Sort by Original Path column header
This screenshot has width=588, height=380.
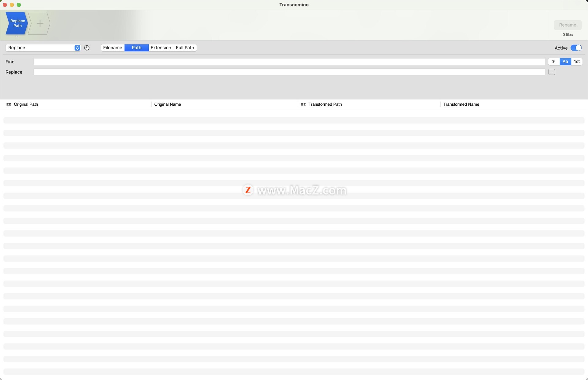(x=26, y=104)
